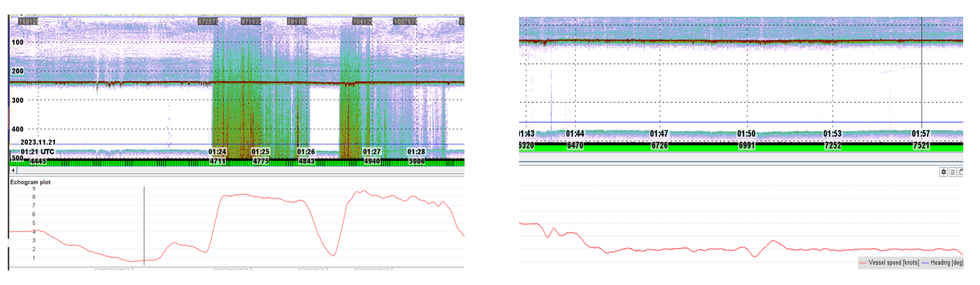
Task: Select the 1007576 marker atop the left echogram
Action: (405, 22)
